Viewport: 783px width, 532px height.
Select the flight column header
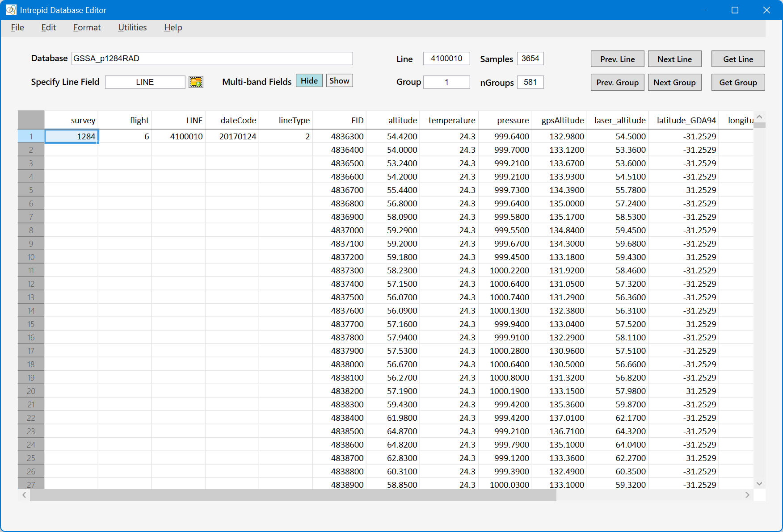click(x=125, y=120)
